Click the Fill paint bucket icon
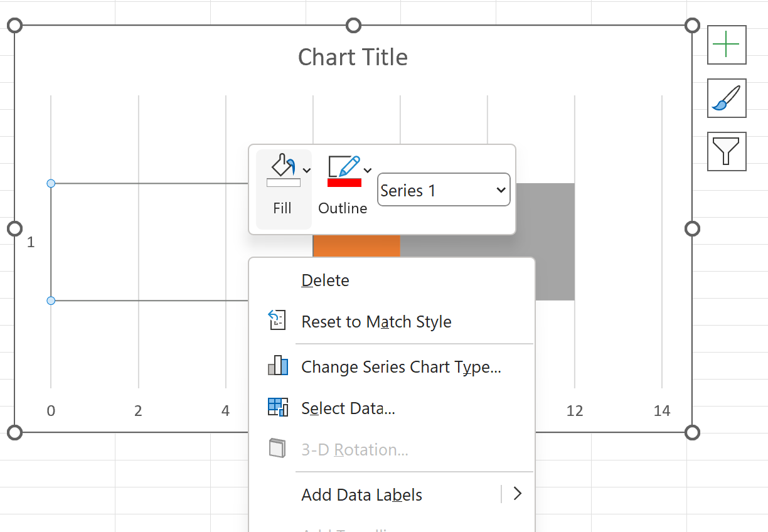This screenshot has width=768, height=532. 283,166
